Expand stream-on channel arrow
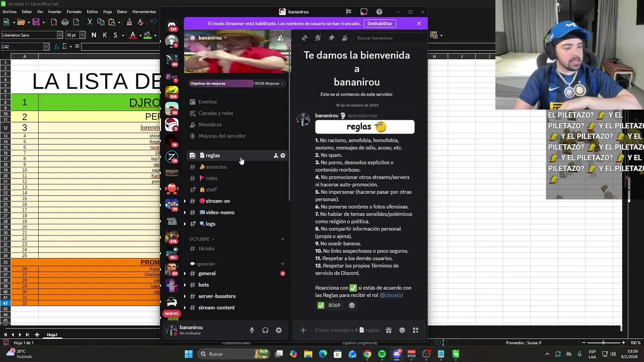The height and width of the screenshot is (362, 644). tap(185, 201)
